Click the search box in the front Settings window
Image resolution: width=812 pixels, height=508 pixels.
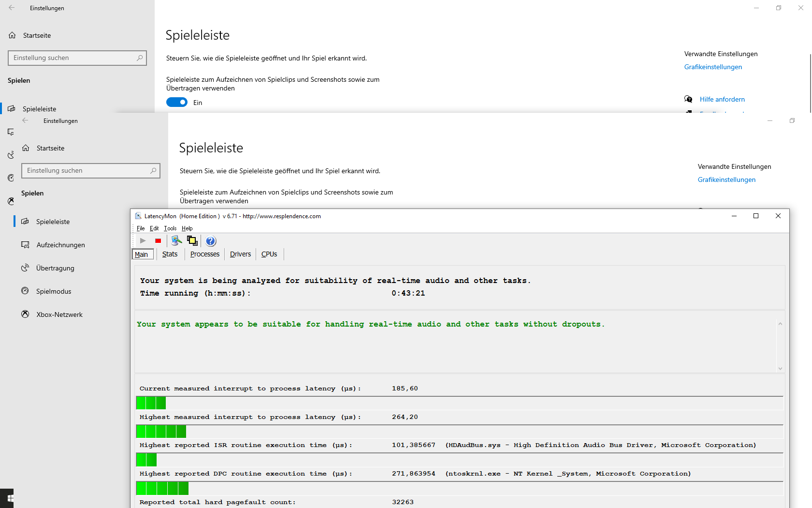click(x=91, y=171)
